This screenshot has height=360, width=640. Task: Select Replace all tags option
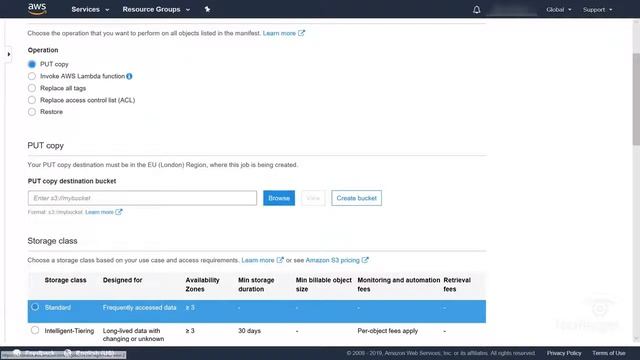coord(32,88)
